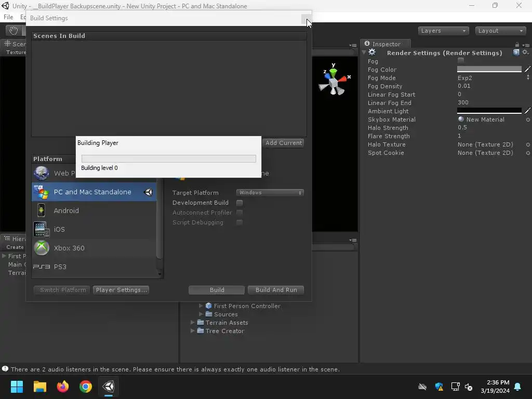This screenshot has height=399, width=532.
Task: Open the Layout dropdown
Action: tap(500, 31)
